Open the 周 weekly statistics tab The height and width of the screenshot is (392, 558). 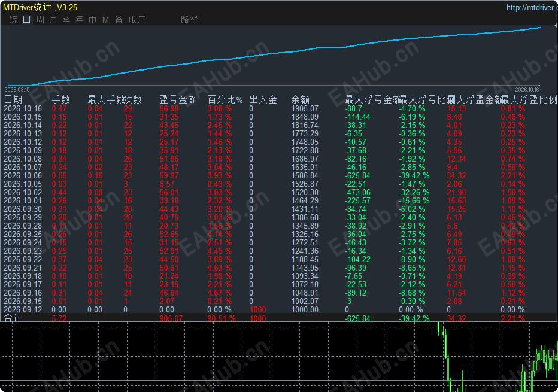(40, 20)
